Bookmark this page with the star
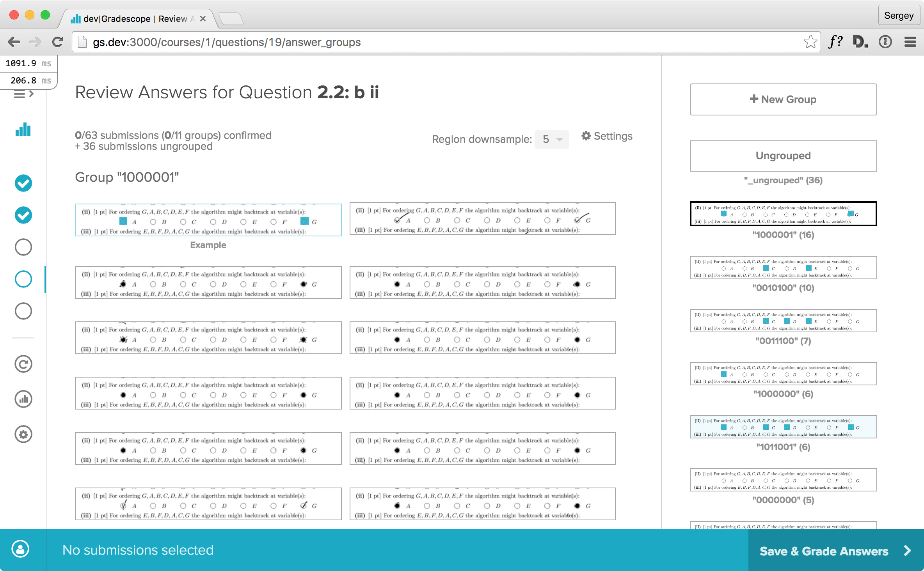The image size is (924, 571). (x=810, y=42)
